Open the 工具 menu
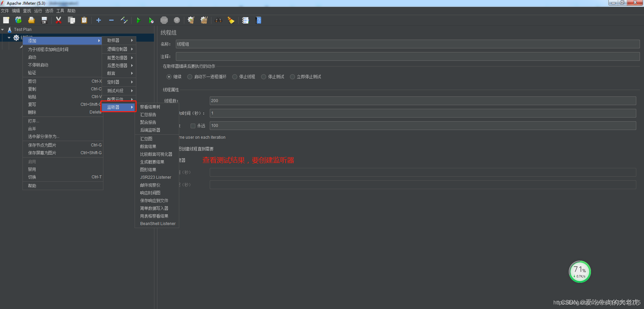The width and height of the screenshot is (644, 309). 60,11
